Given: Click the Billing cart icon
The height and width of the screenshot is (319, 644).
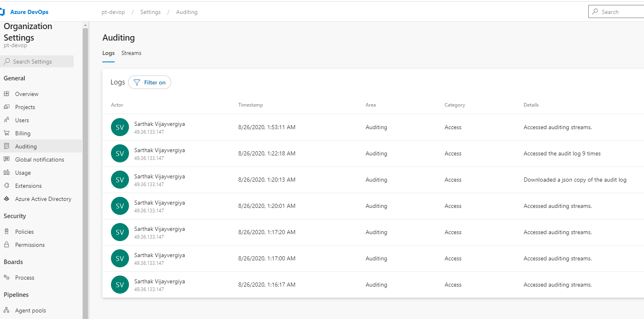Looking at the screenshot, I should 7,133.
